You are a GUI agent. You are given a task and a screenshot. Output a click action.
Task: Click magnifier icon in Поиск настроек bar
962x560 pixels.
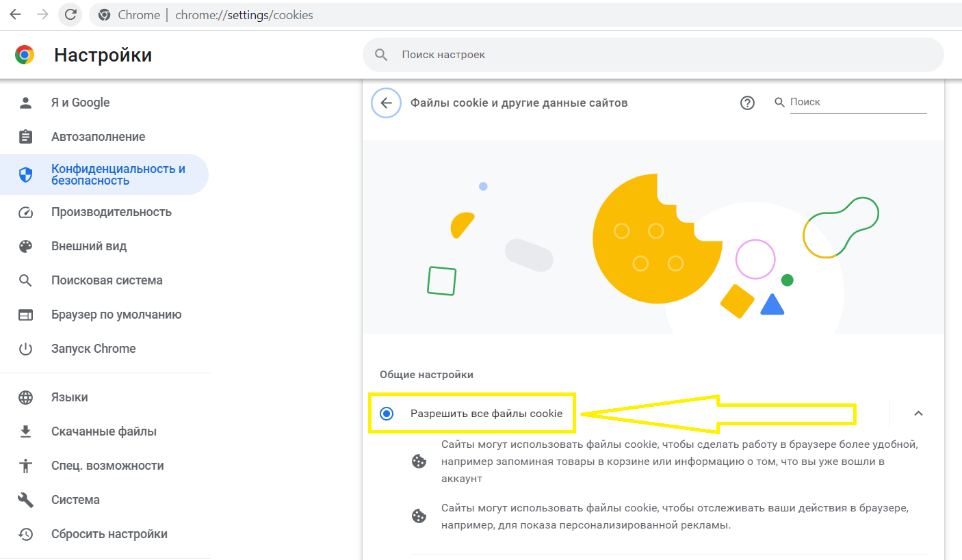pos(381,55)
